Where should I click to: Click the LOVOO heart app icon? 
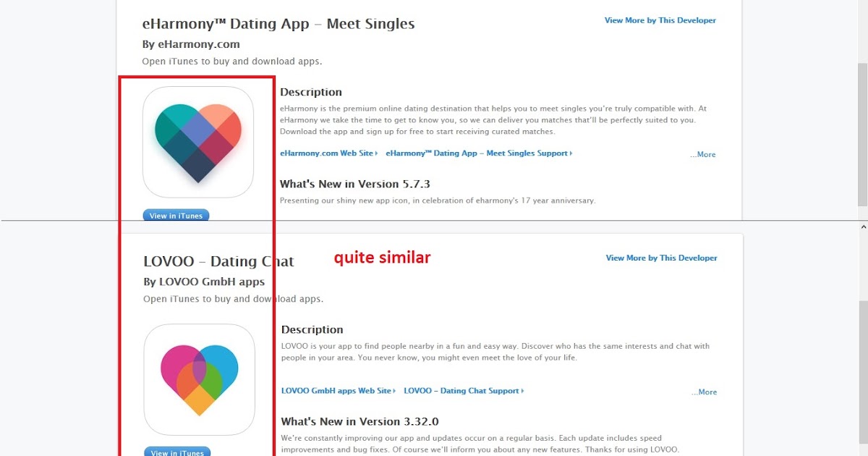pos(200,379)
